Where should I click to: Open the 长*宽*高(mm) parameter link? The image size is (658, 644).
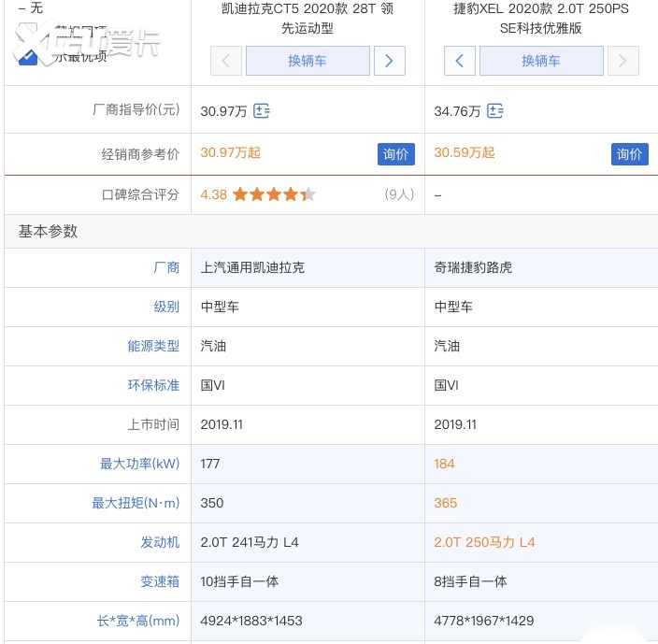tap(138, 621)
